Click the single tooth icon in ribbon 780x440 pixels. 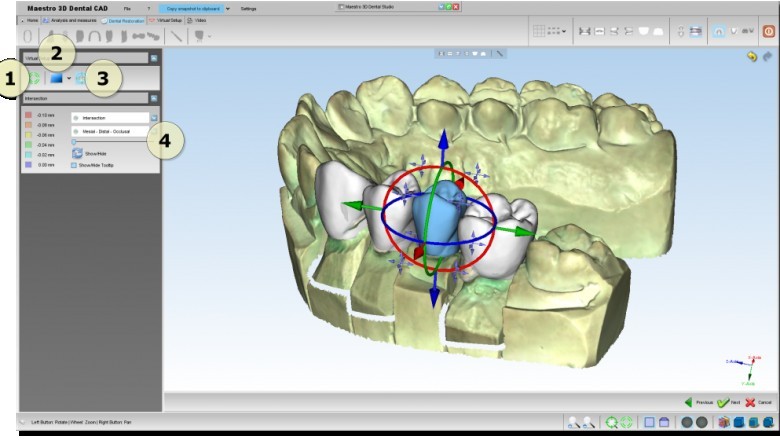[x=733, y=31]
